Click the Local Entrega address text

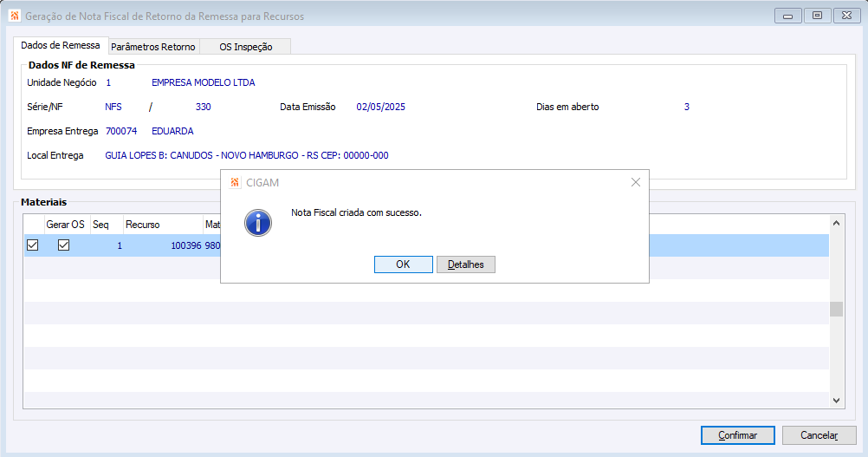coord(247,155)
